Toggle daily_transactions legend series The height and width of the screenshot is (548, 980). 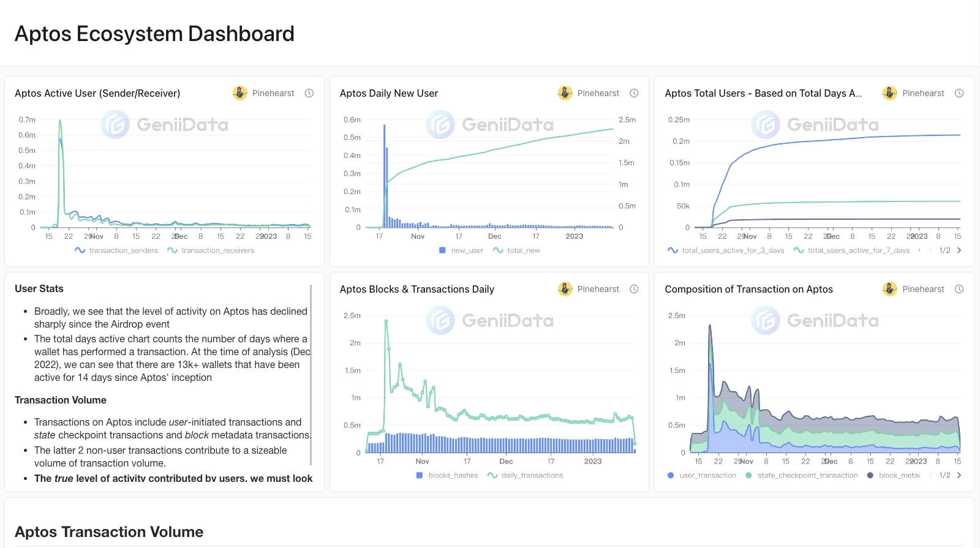click(526, 475)
